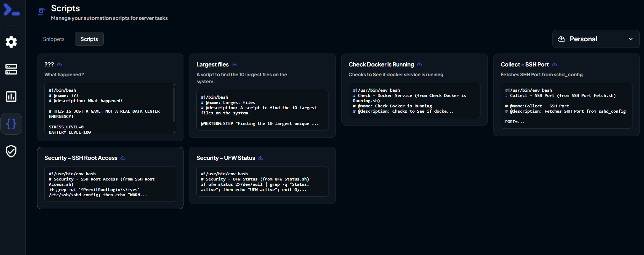Select the Scripts tab
This screenshot has height=255, width=644.
(x=89, y=39)
